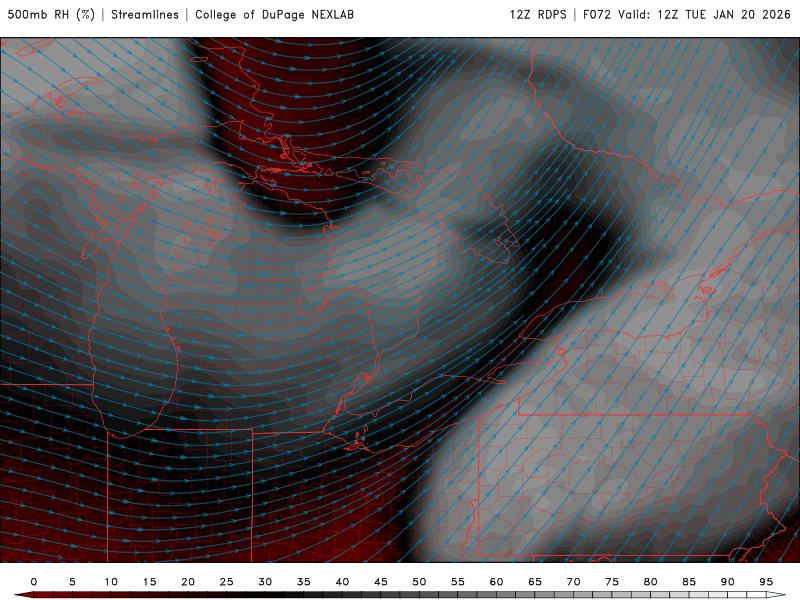Select the "Streamlines" label in header

pyautogui.click(x=145, y=15)
